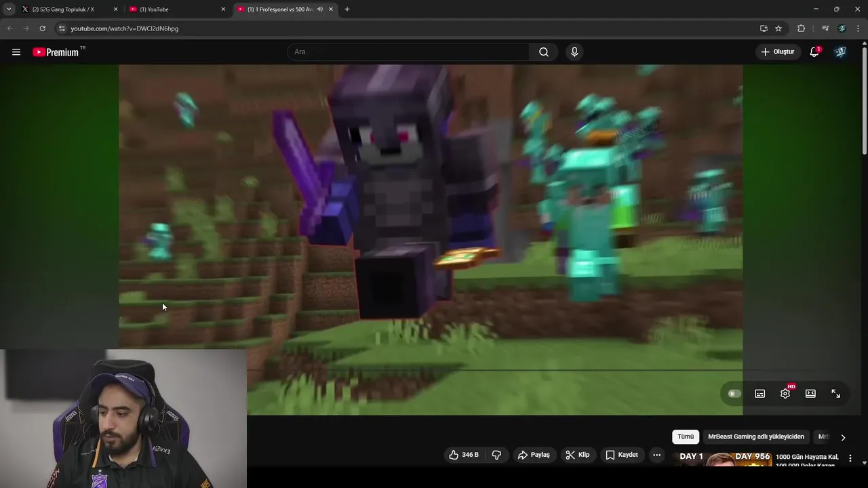The width and height of the screenshot is (868, 488).
Task: Select the MrBeast Gaming adlı yükleyiciden chip
Action: coord(756,437)
